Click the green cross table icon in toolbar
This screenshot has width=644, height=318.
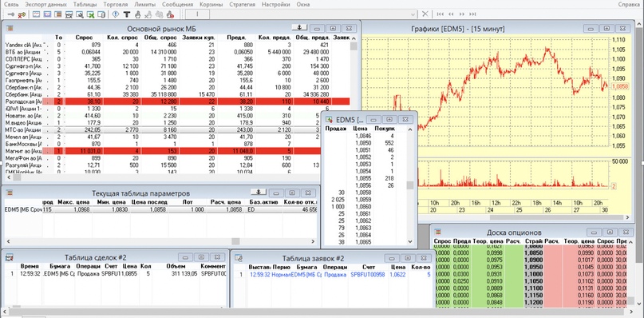click(91, 15)
